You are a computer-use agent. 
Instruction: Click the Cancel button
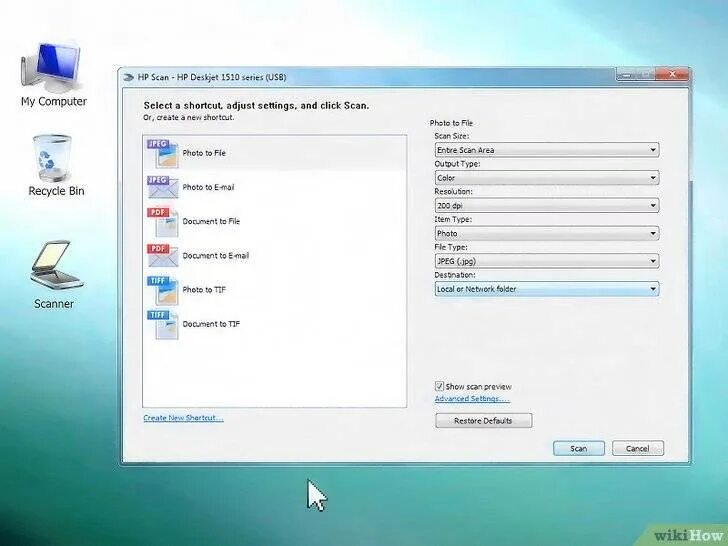pyautogui.click(x=637, y=448)
